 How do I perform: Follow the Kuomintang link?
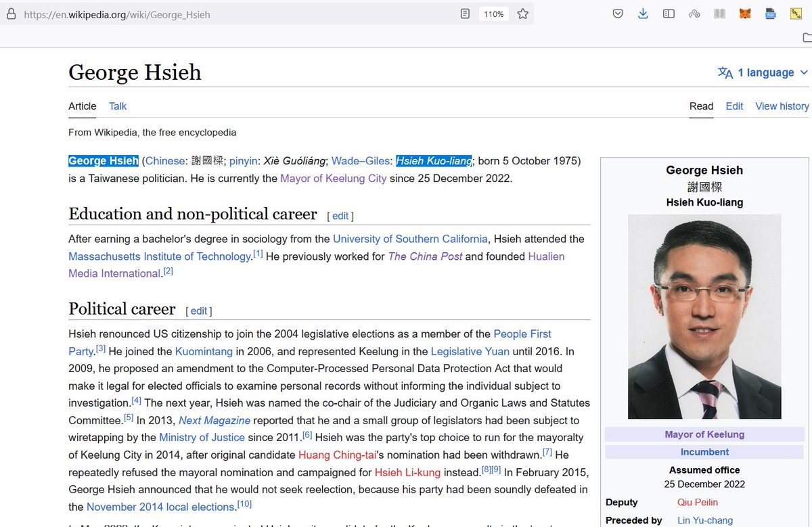[x=204, y=351]
